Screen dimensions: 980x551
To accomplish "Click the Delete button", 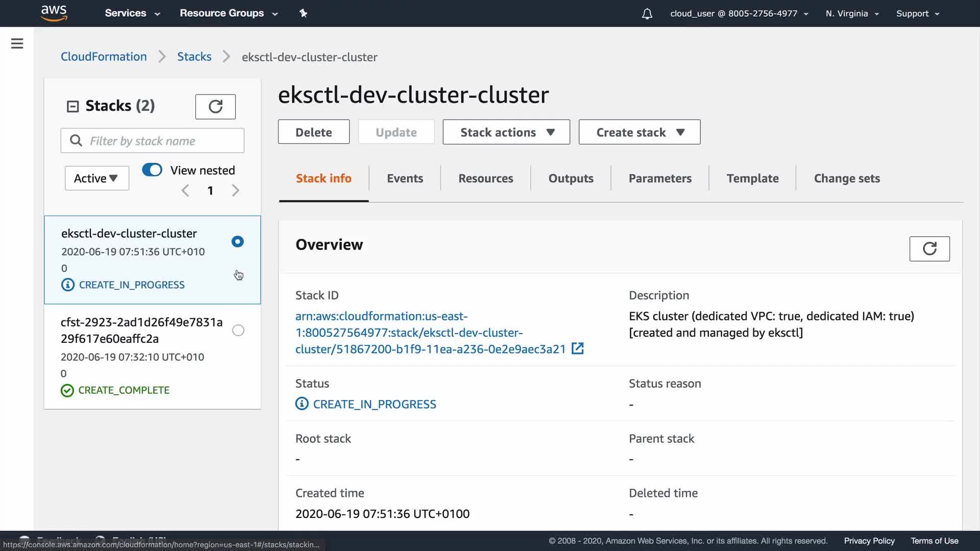I will [313, 132].
